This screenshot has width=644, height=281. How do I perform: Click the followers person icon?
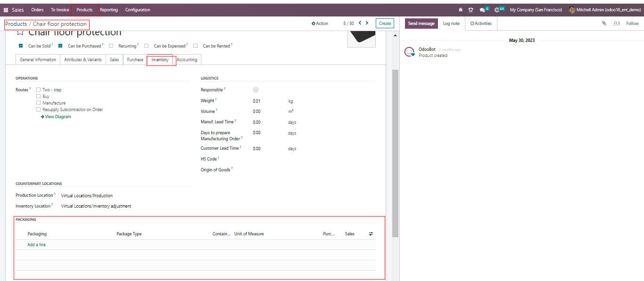(x=616, y=23)
